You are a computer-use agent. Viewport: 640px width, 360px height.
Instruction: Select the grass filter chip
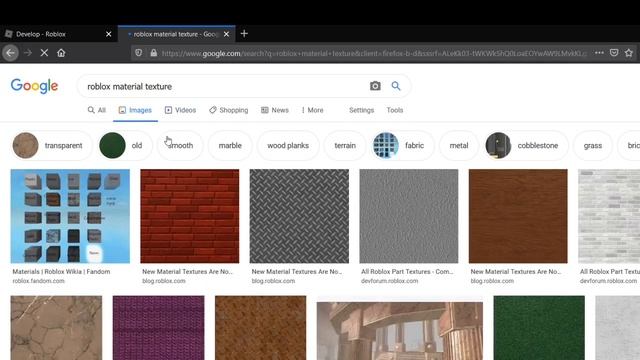tap(593, 145)
